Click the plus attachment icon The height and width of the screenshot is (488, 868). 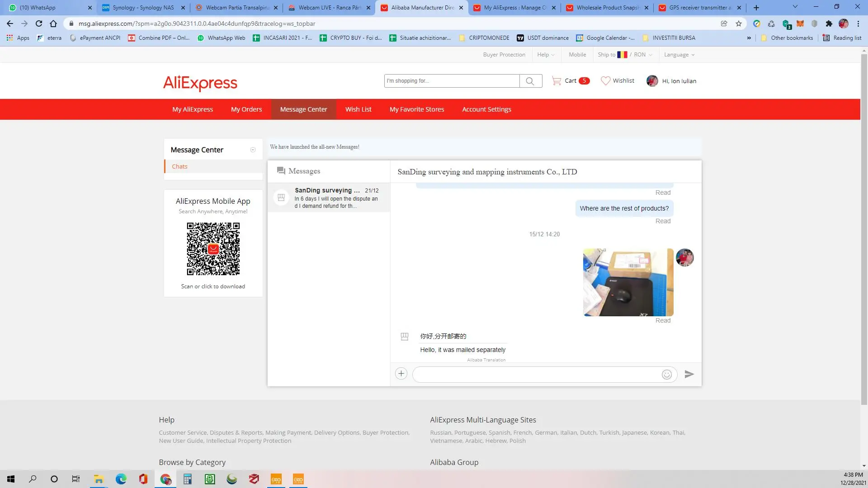coord(401,374)
